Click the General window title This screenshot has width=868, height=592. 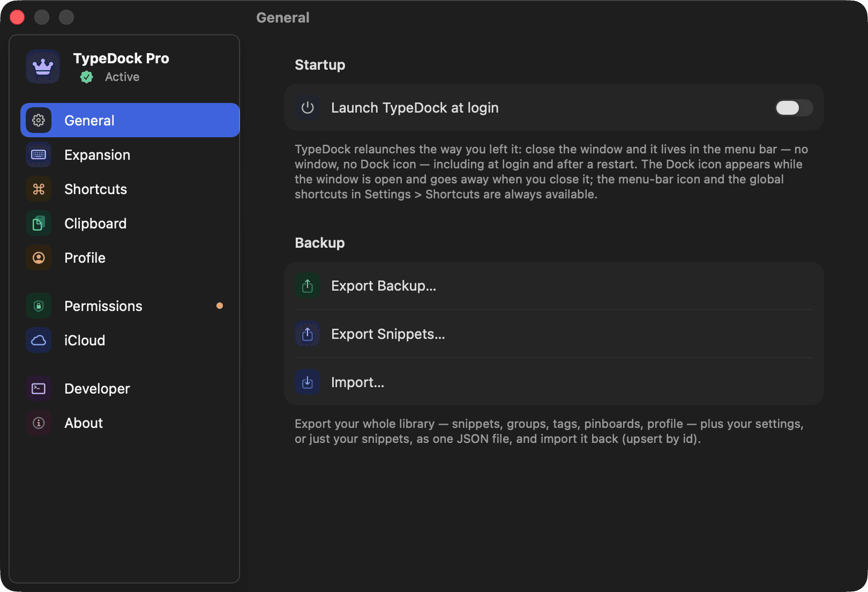coord(283,18)
